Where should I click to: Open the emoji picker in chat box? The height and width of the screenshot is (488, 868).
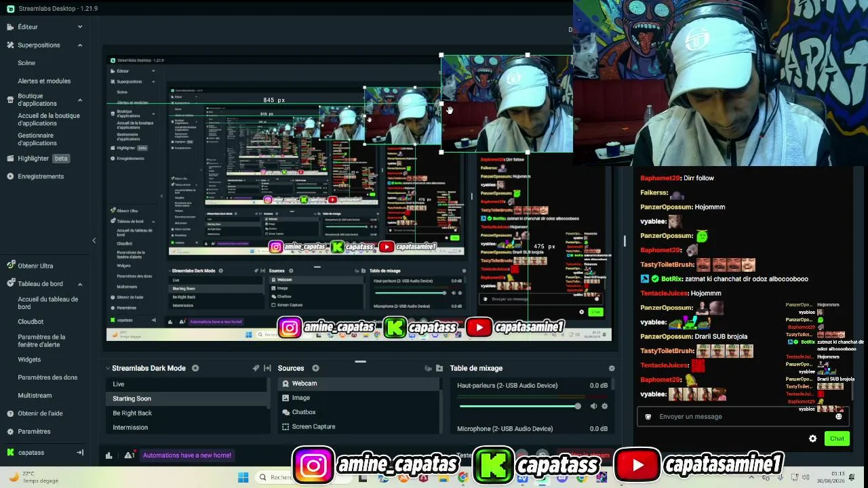839,416
